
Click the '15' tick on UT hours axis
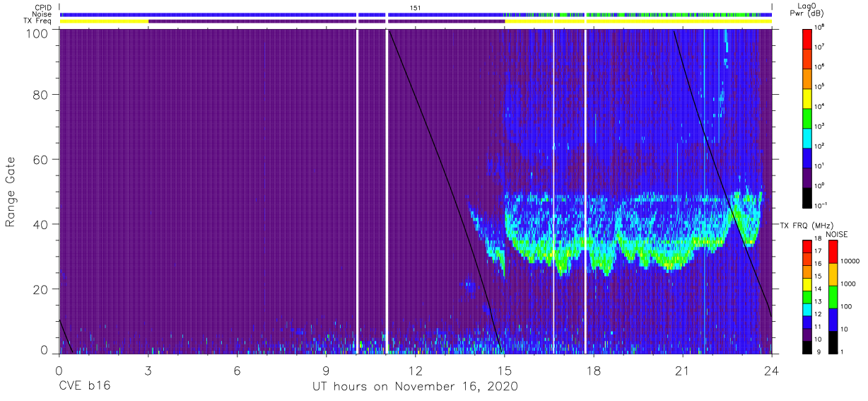[x=505, y=370]
